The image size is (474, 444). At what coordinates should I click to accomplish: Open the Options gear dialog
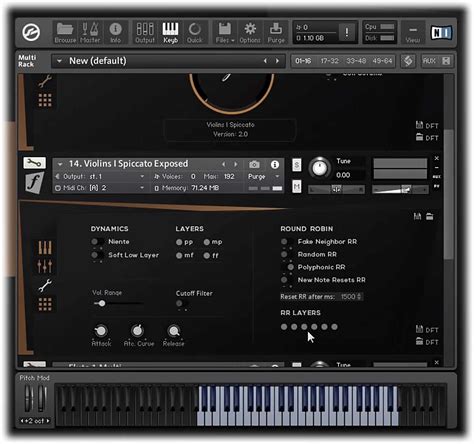(x=250, y=33)
